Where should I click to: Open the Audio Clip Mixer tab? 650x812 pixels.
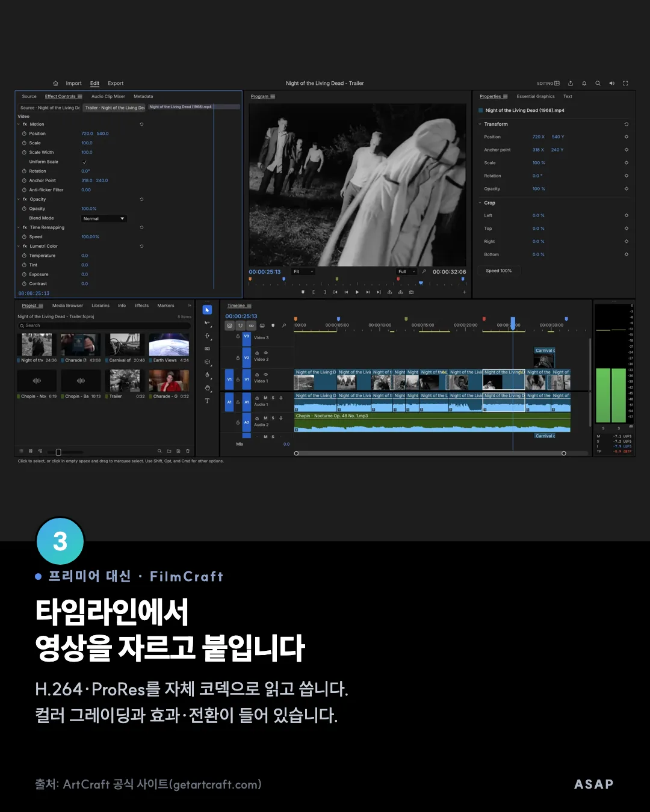coord(108,96)
